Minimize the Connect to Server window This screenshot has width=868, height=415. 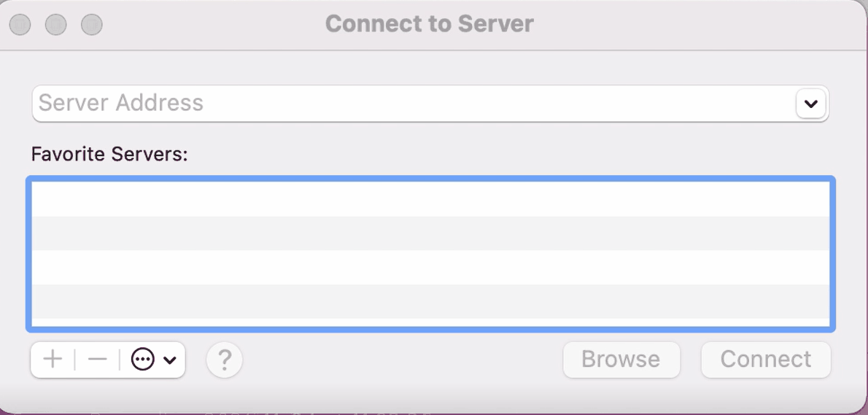pyautogui.click(x=56, y=25)
